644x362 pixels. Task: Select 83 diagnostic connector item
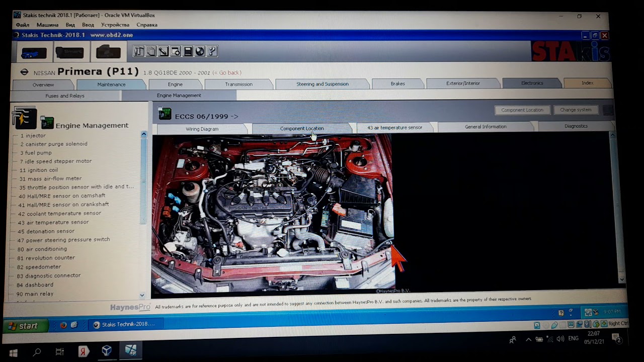[x=48, y=276]
